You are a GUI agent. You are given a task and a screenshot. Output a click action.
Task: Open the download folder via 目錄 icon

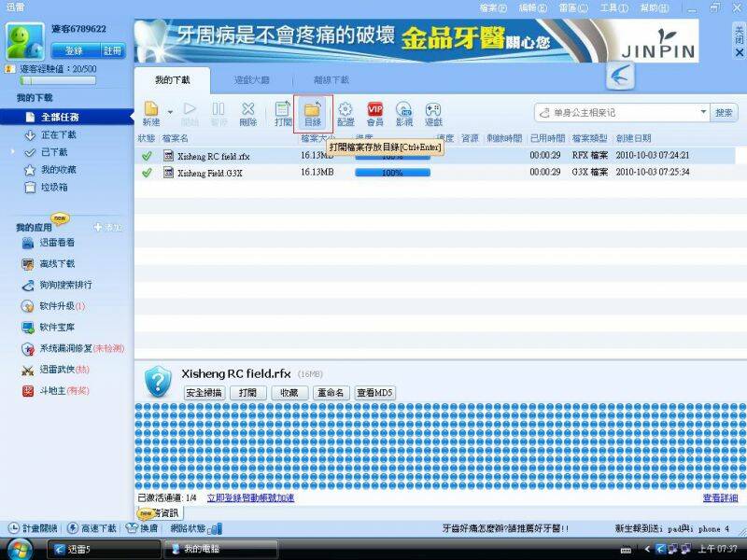click(313, 114)
